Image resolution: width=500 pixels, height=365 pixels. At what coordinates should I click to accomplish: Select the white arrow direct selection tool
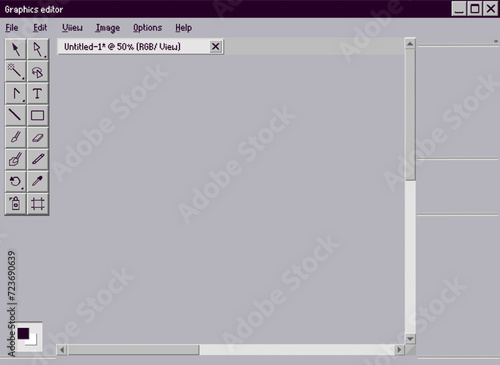click(x=38, y=49)
